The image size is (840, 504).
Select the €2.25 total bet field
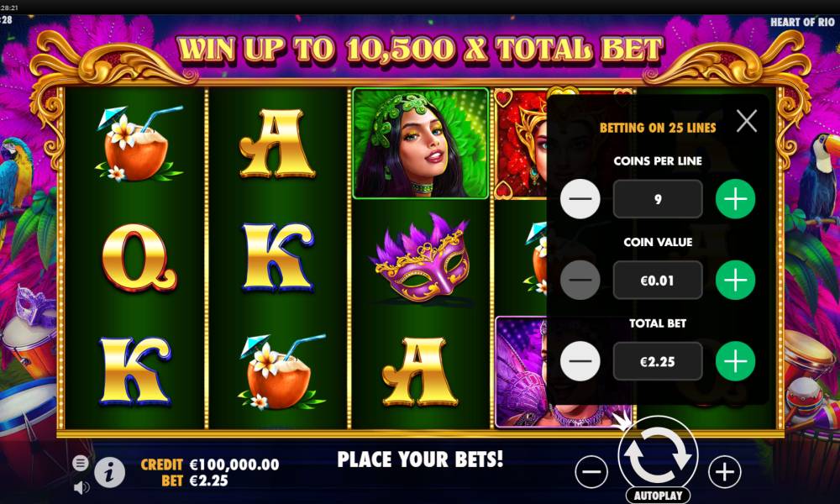click(658, 361)
